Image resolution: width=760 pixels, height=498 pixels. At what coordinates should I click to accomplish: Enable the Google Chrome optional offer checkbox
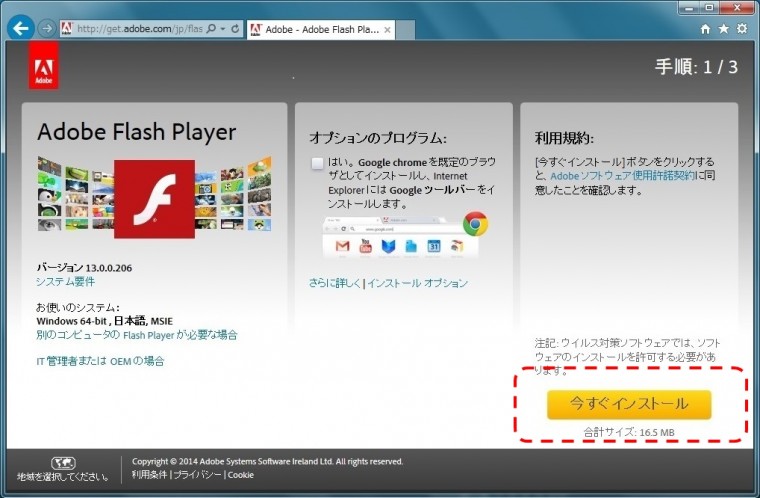[317, 163]
